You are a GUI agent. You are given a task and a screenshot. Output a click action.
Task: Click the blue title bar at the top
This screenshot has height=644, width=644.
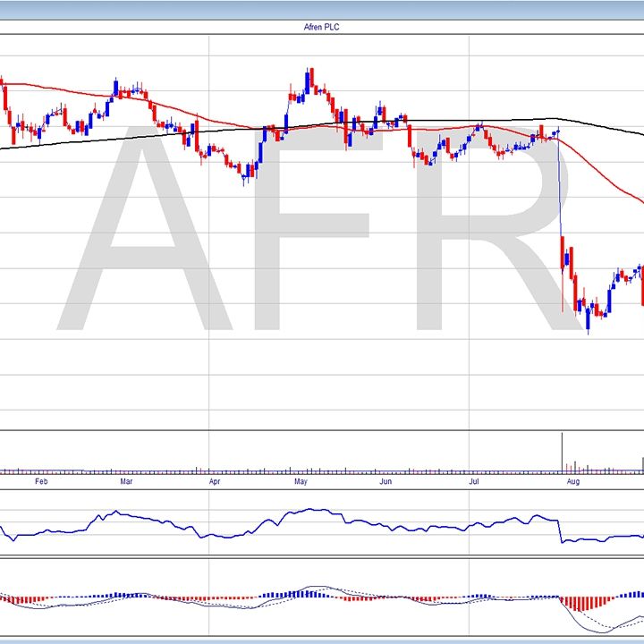coord(322,9)
